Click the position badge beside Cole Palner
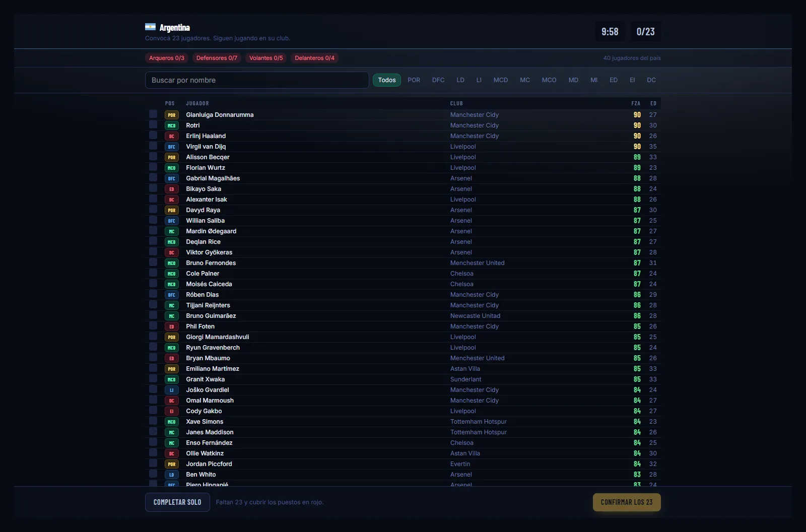Viewport: 806px width, 532px height. click(x=172, y=274)
